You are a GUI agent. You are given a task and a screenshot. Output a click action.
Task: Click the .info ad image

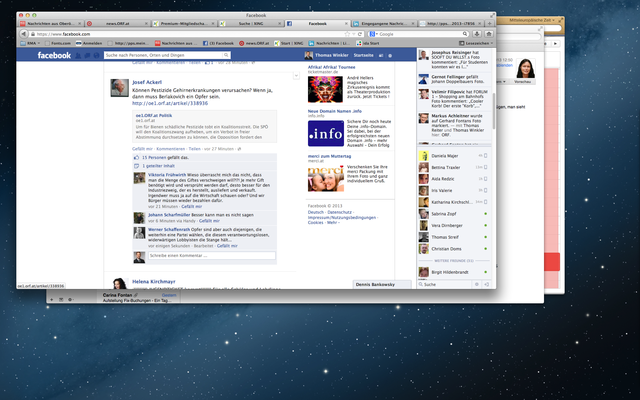click(x=326, y=133)
